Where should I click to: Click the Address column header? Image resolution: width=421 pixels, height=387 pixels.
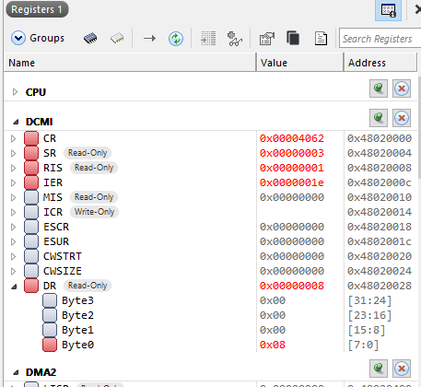380,63
